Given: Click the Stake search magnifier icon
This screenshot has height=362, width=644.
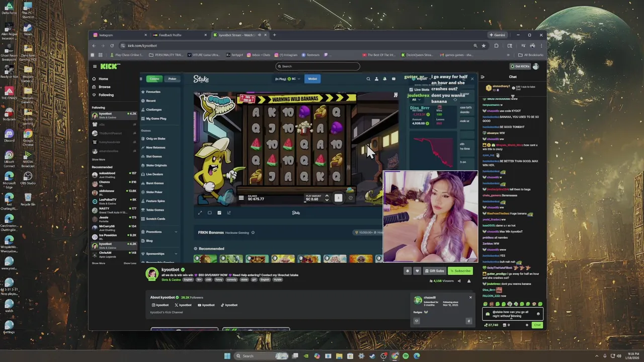Looking at the screenshot, I should pyautogui.click(x=368, y=79).
